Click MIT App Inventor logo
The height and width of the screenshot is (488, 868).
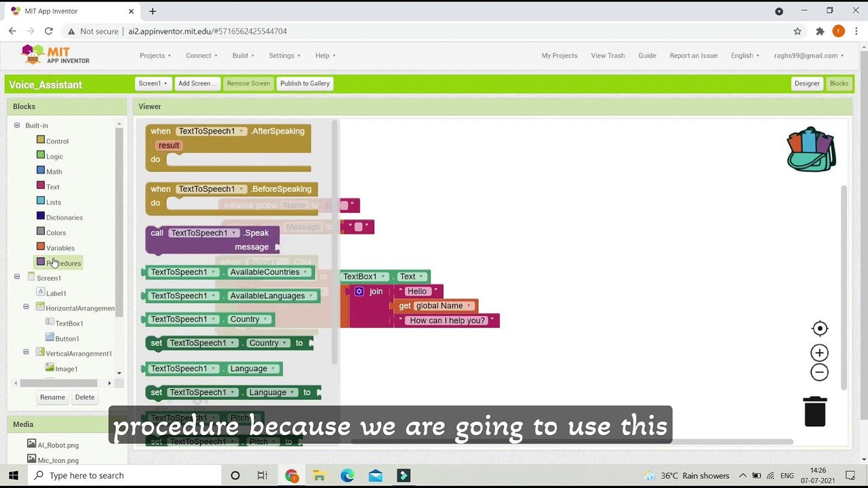pyautogui.click(x=55, y=55)
